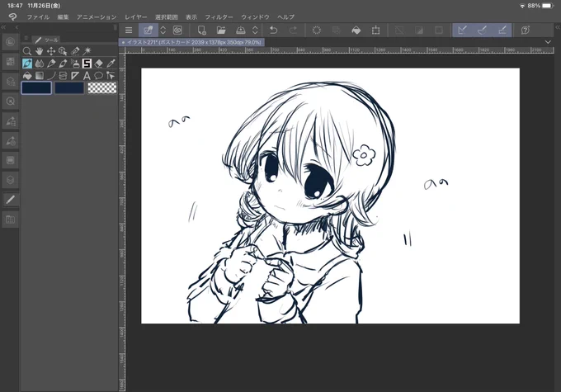561x392 pixels.
Task: Select the Decoration S tool
Action: point(87,64)
